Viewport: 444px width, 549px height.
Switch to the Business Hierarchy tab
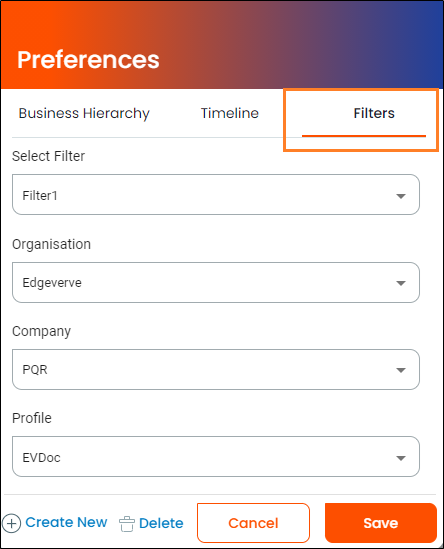click(x=84, y=113)
